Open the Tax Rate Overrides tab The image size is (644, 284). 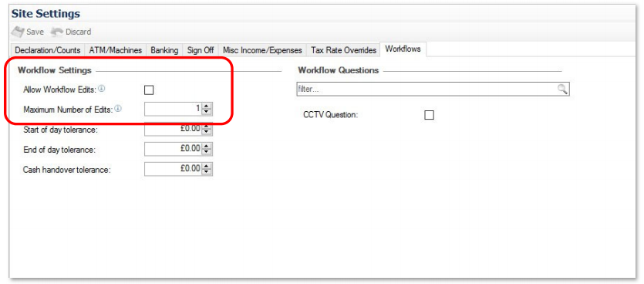click(x=344, y=50)
